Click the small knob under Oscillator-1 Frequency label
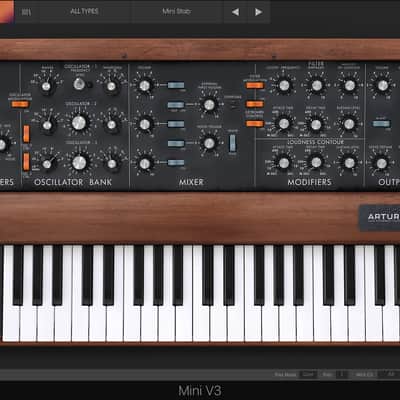 tap(79, 84)
